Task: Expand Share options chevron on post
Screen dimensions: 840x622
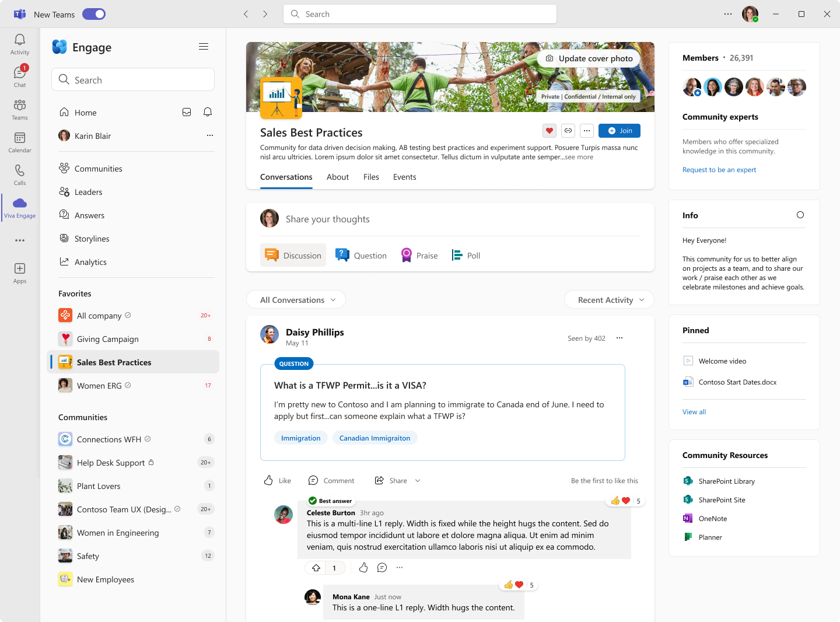Action: [418, 481]
